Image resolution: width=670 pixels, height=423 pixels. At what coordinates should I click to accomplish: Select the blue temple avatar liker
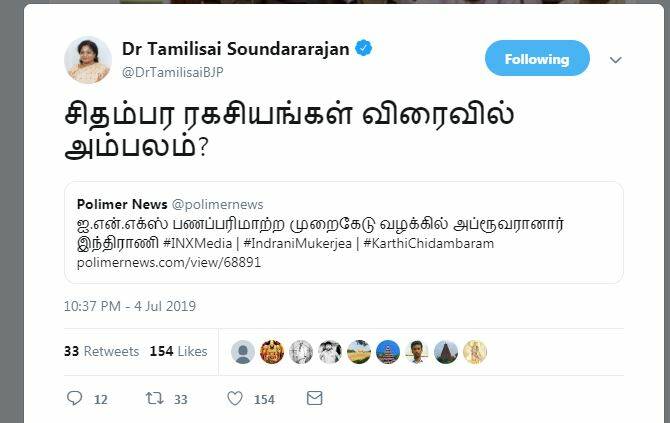coord(388,352)
